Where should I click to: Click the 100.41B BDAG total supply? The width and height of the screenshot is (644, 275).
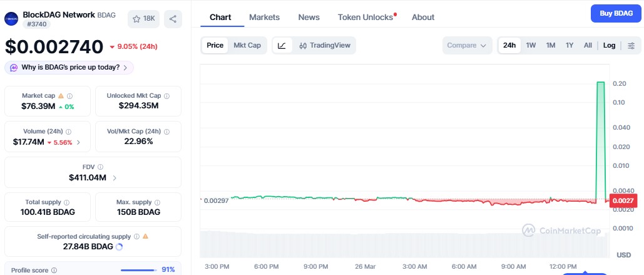[x=48, y=212]
